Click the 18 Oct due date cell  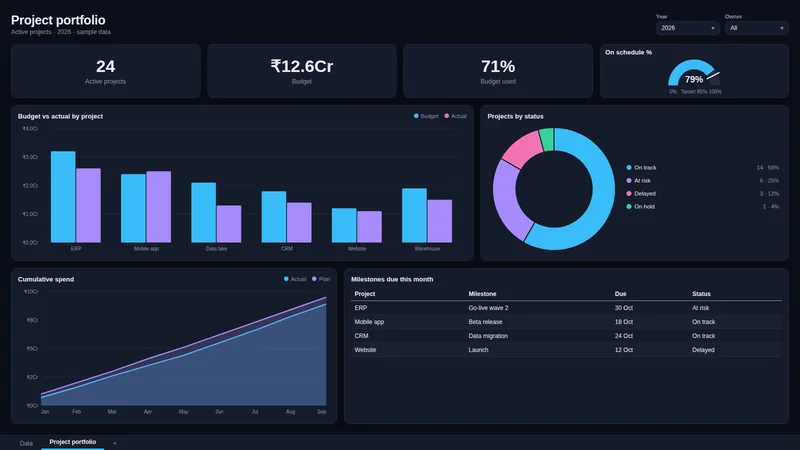click(x=623, y=322)
